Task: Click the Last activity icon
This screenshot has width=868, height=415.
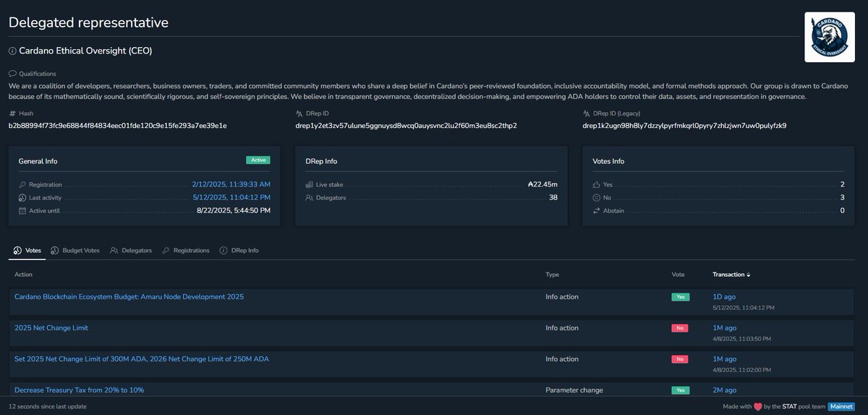Action: pyautogui.click(x=22, y=197)
